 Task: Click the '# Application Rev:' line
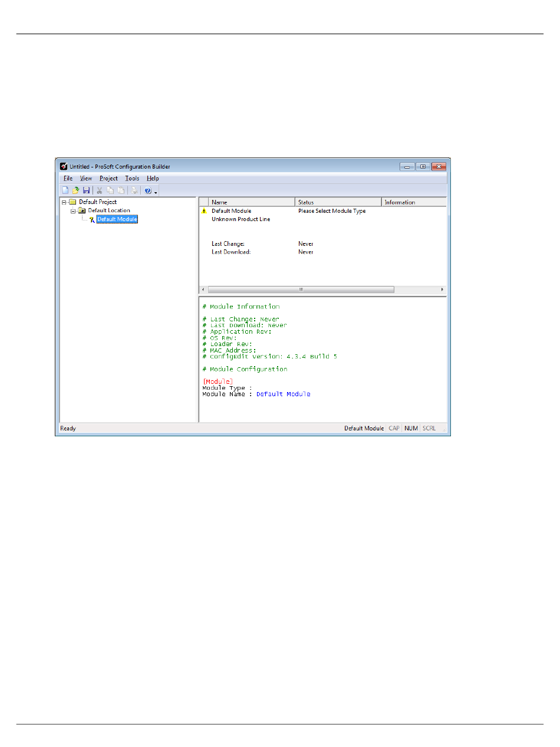[x=237, y=331]
